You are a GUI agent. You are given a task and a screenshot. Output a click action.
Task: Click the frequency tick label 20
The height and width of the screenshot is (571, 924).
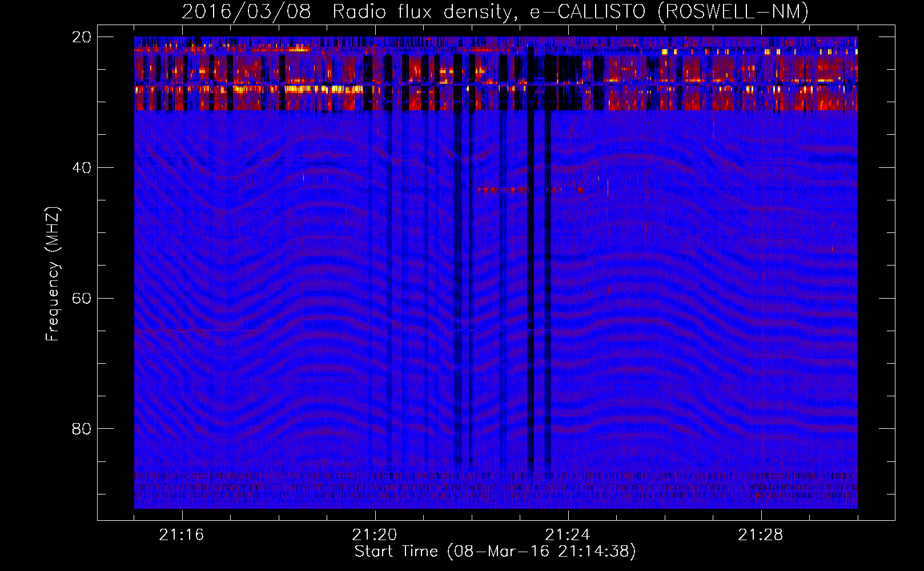click(82, 37)
